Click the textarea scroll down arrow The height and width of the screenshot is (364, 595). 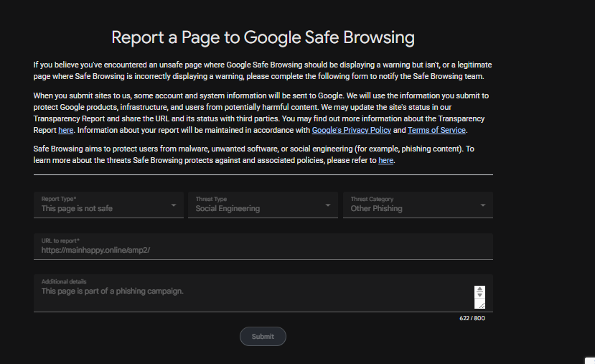[x=479, y=295]
